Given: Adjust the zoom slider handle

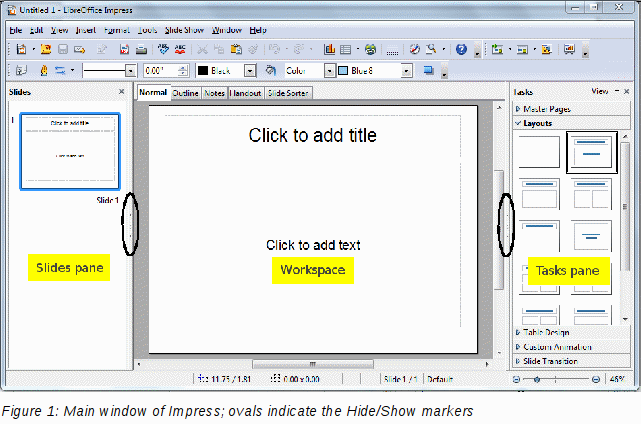Looking at the screenshot, I should pyautogui.click(x=537, y=380).
